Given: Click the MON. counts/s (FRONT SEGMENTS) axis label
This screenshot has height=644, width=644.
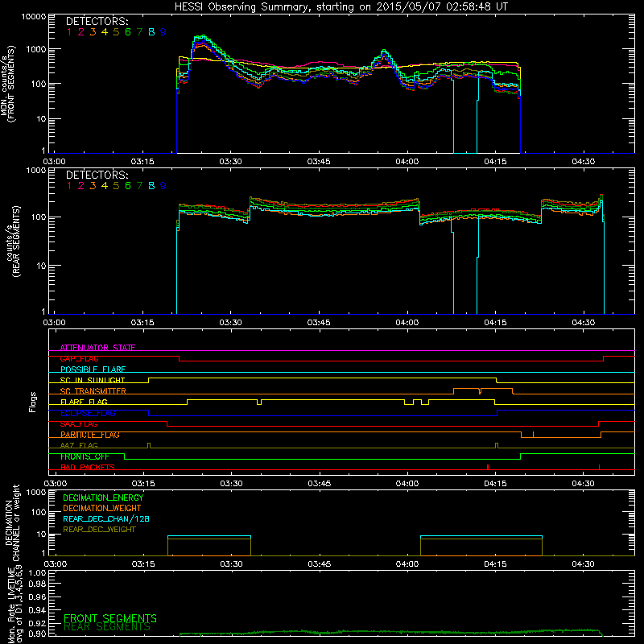Looking at the screenshot, I should click(7, 84).
